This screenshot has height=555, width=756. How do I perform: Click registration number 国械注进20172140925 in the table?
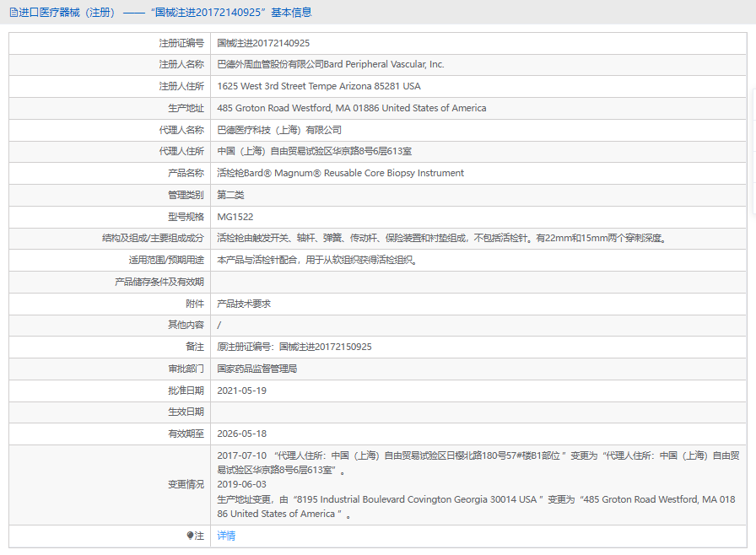click(263, 42)
